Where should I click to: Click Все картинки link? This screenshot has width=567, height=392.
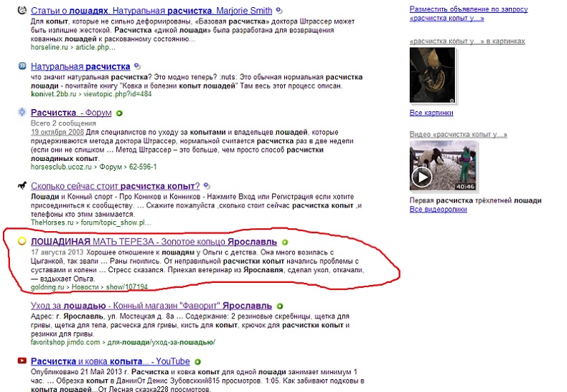431,113
